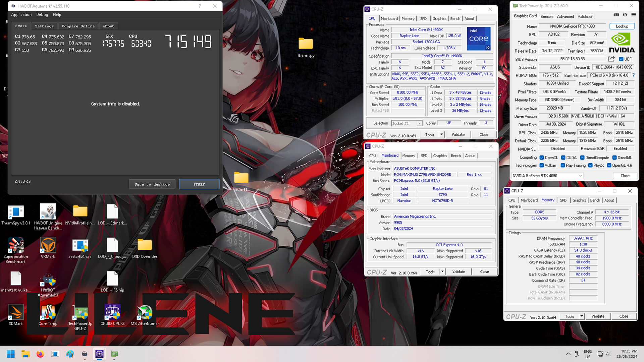Launch Superposition Benchmark shortcut

tap(16, 250)
